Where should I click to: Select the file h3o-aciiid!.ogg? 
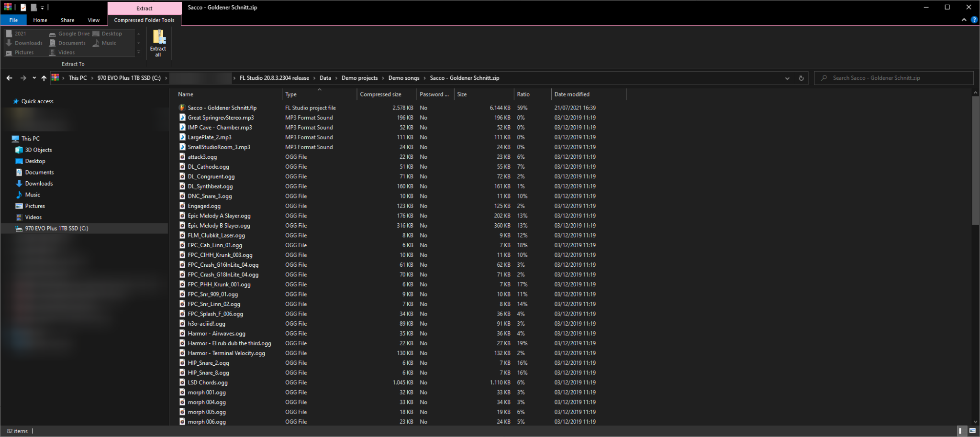[x=206, y=324]
